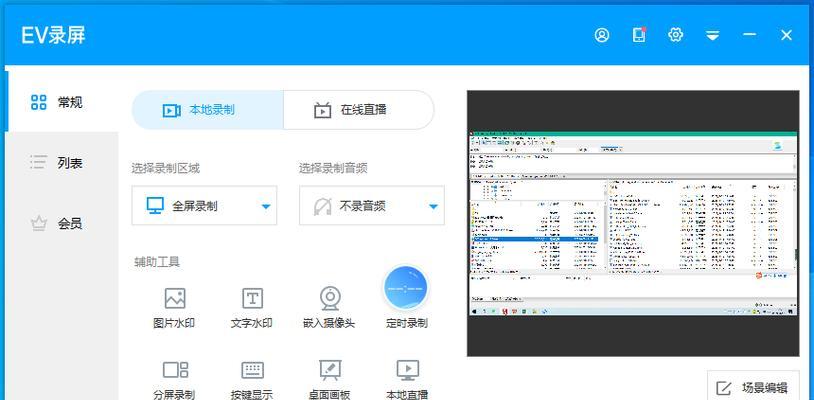Minimize the EV录屏 window
This screenshot has width=814, height=400.
pyautogui.click(x=749, y=34)
